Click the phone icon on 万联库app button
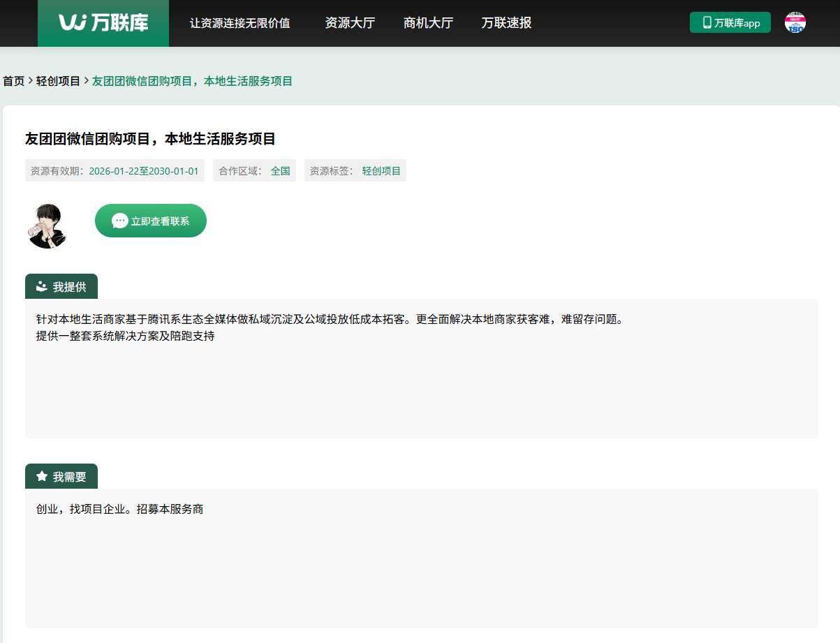Image resolution: width=840 pixels, height=643 pixels. click(x=707, y=22)
